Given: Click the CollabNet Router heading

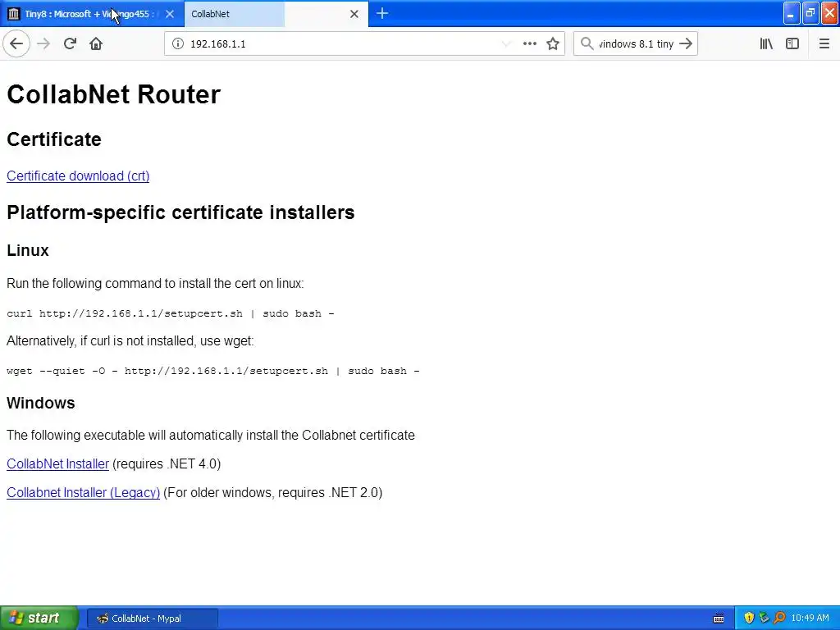Looking at the screenshot, I should coord(113,94).
